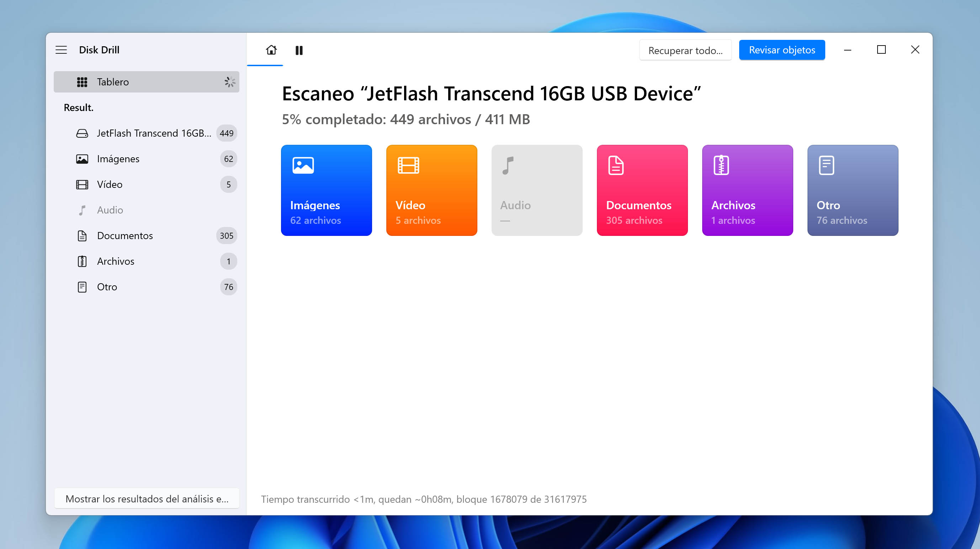Click the Documentos page icon in the sidebar

pos(82,236)
